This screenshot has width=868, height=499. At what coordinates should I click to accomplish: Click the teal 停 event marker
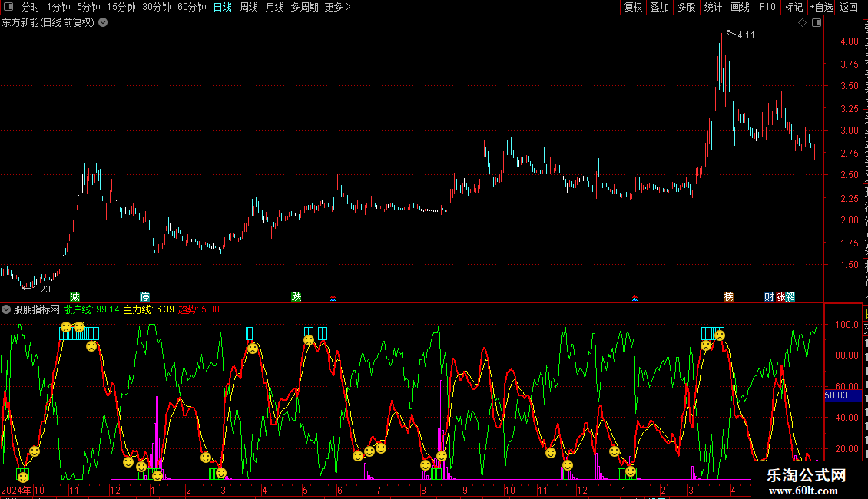pyautogui.click(x=144, y=297)
